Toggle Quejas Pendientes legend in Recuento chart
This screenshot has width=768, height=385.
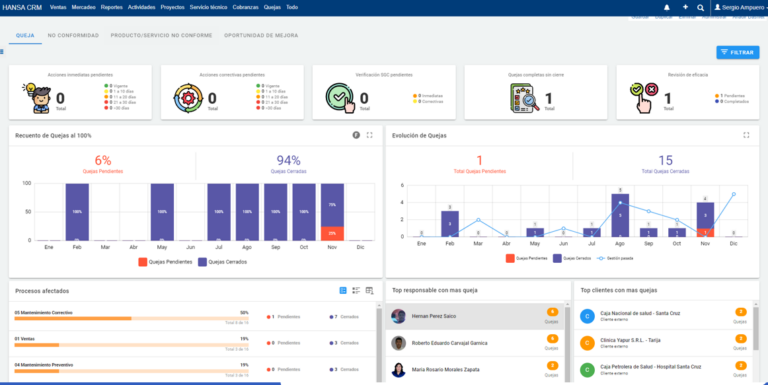click(x=165, y=262)
